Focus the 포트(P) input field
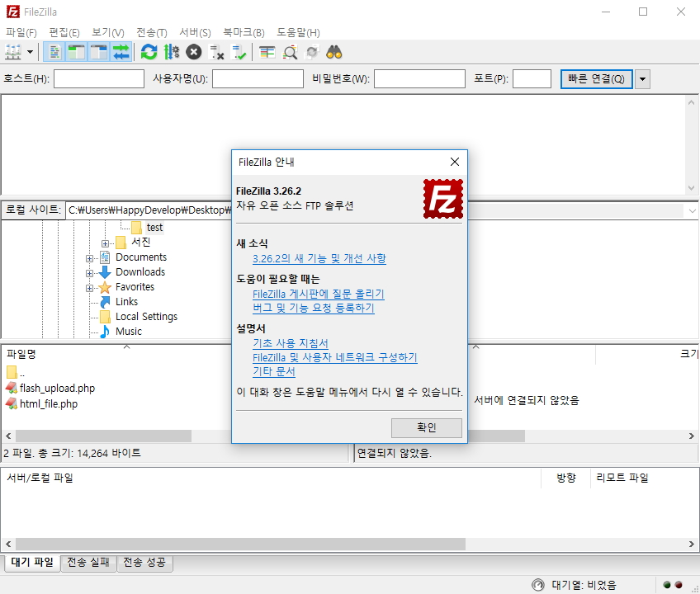The width and height of the screenshot is (700, 594). tap(532, 79)
